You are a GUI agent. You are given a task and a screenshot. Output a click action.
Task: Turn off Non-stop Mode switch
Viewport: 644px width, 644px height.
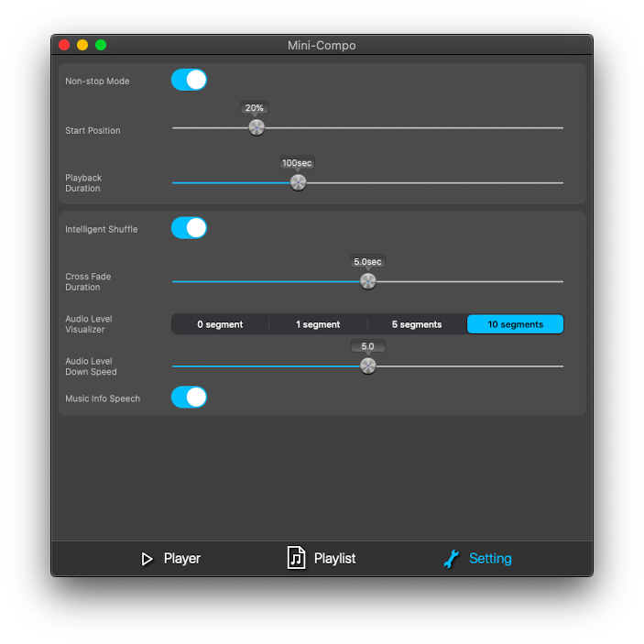point(189,80)
